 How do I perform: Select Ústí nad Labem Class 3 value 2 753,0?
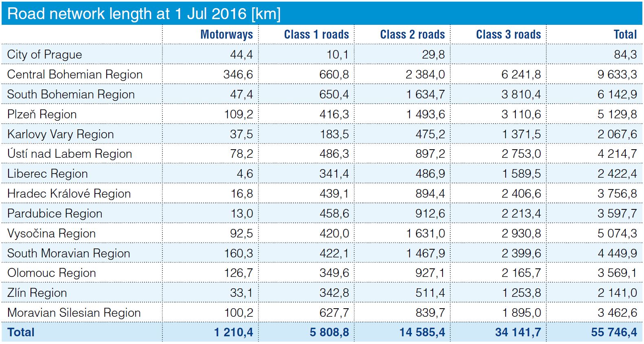[521, 154]
